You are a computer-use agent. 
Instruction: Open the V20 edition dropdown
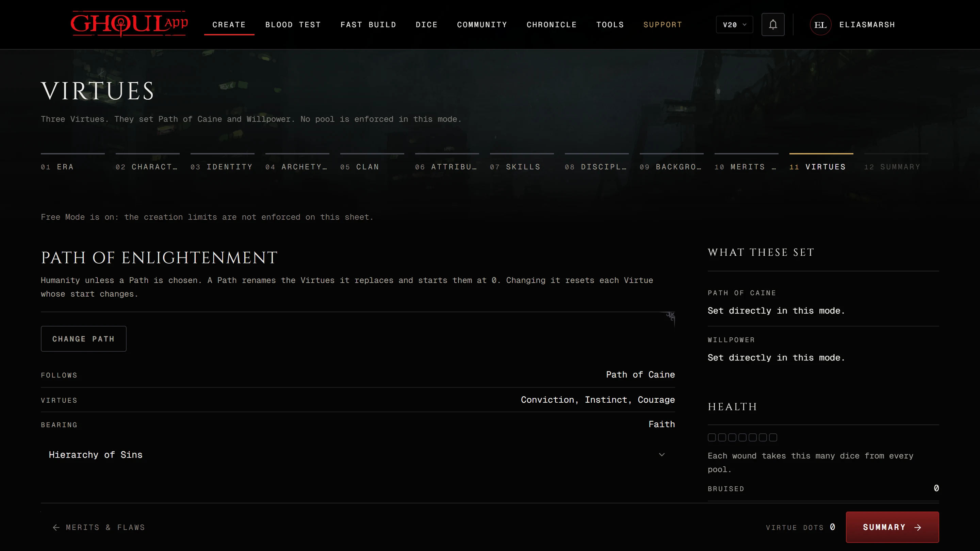(734, 25)
